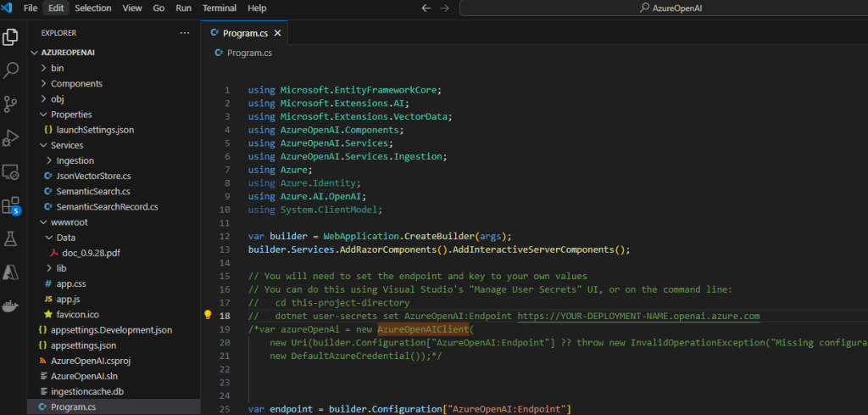Open the Docker view in activity bar
This screenshot has width=868, height=415.
pyautogui.click(x=10, y=306)
